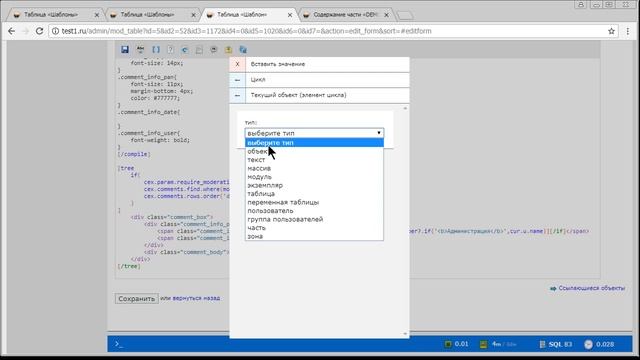View site info icon in the address bar
Viewport: 640px width, 360px height.
click(x=56, y=31)
